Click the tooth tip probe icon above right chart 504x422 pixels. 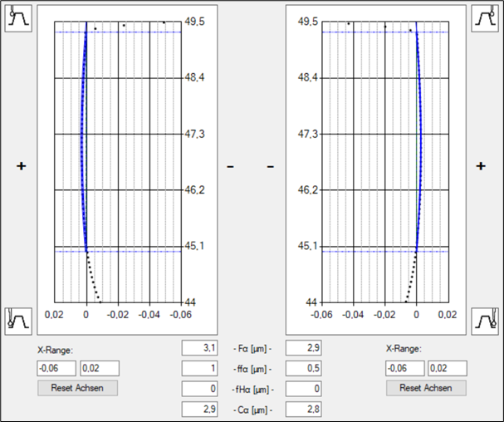click(x=485, y=18)
